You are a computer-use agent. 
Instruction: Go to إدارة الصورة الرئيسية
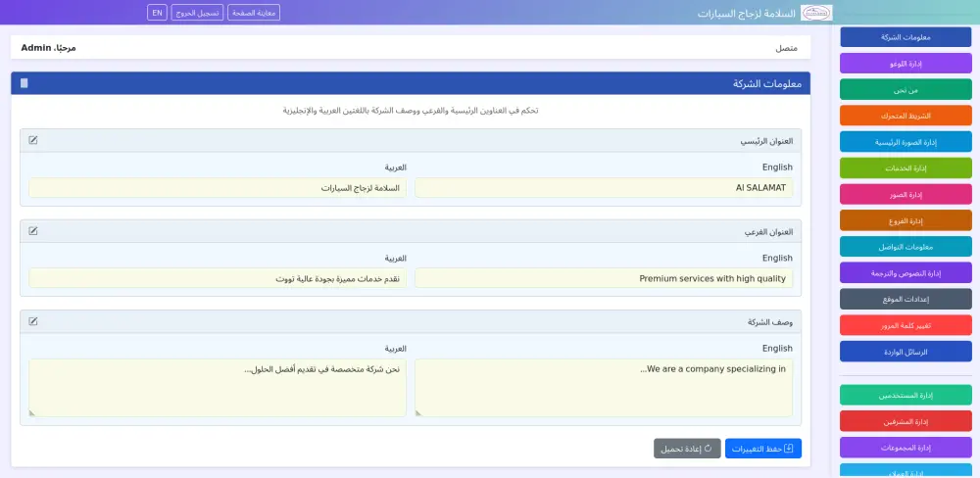[x=906, y=142]
